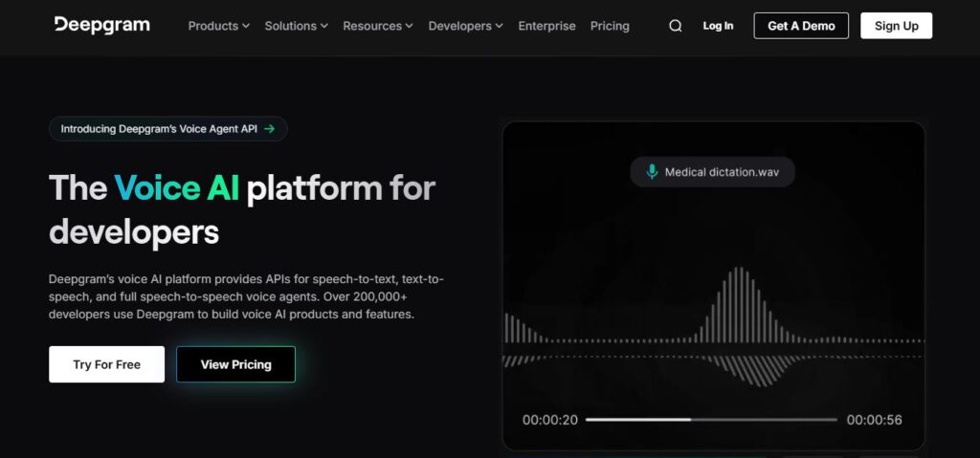Expand the Solutions dropdown menu
Viewport: 980px width, 458px height.
click(x=297, y=26)
